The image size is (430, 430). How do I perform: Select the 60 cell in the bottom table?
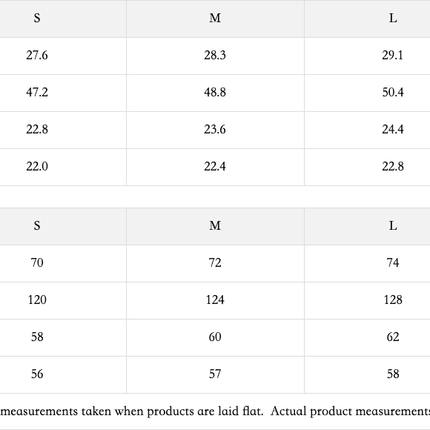(x=215, y=337)
